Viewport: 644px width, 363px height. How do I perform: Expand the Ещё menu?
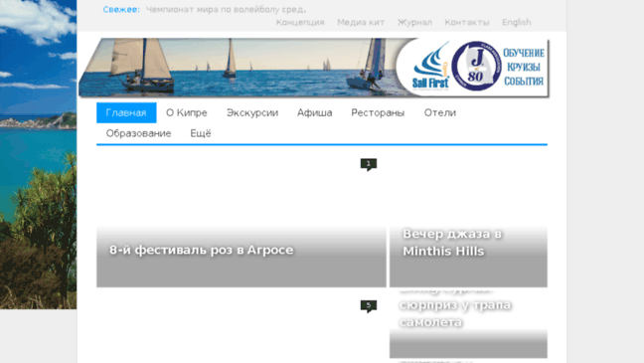[201, 133]
